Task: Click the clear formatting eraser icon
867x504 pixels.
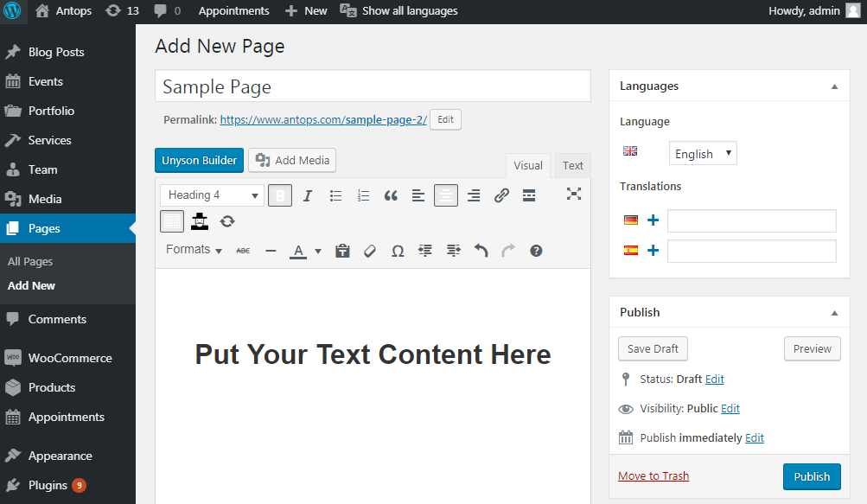Action: (x=370, y=252)
